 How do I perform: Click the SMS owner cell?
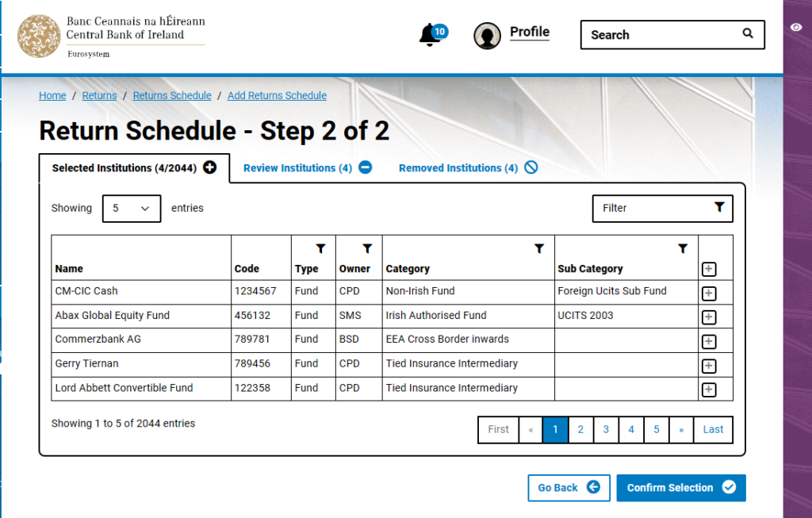(x=359, y=316)
